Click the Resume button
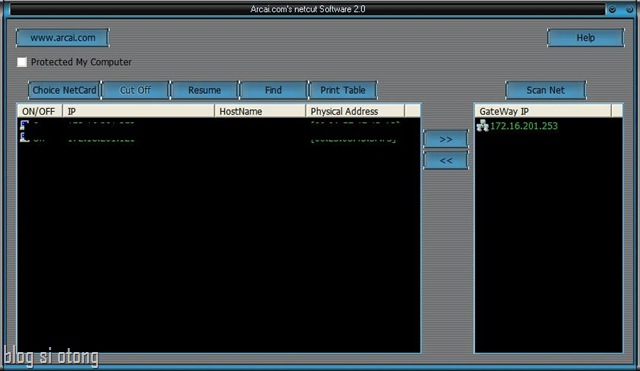 [x=204, y=90]
